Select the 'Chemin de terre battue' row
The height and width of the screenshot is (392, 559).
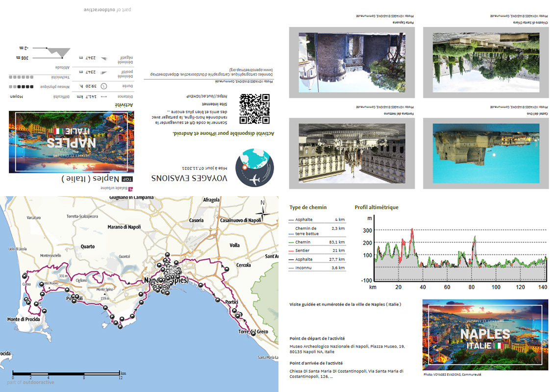click(317, 231)
